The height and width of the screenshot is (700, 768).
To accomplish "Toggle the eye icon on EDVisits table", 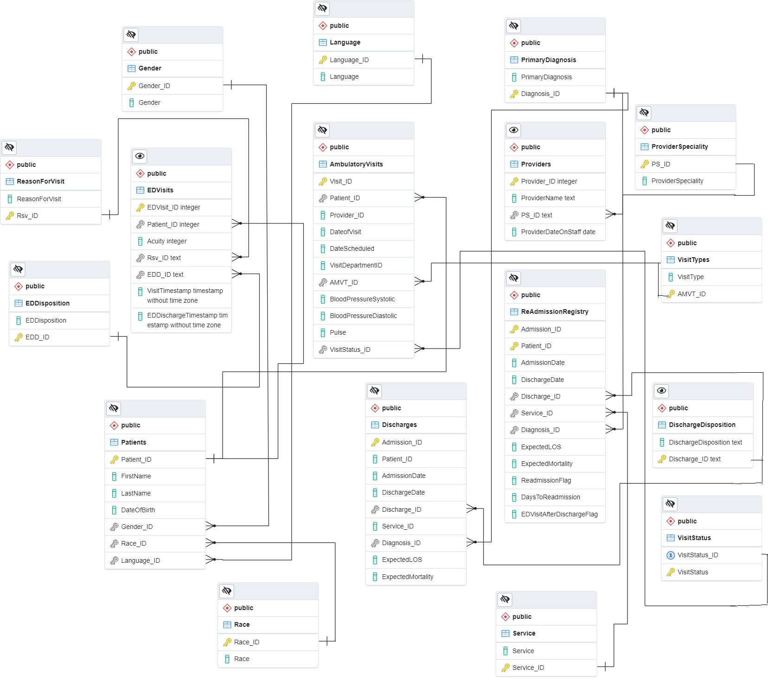I will pos(140,156).
